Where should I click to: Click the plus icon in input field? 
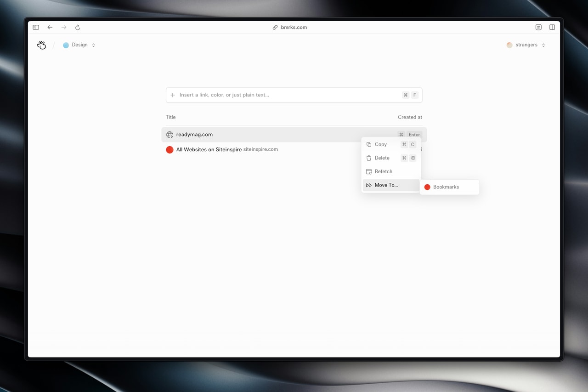click(172, 95)
